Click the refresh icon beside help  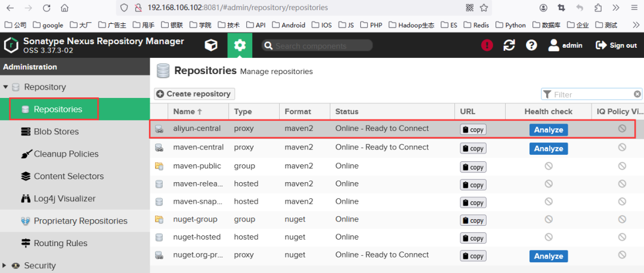click(x=509, y=45)
